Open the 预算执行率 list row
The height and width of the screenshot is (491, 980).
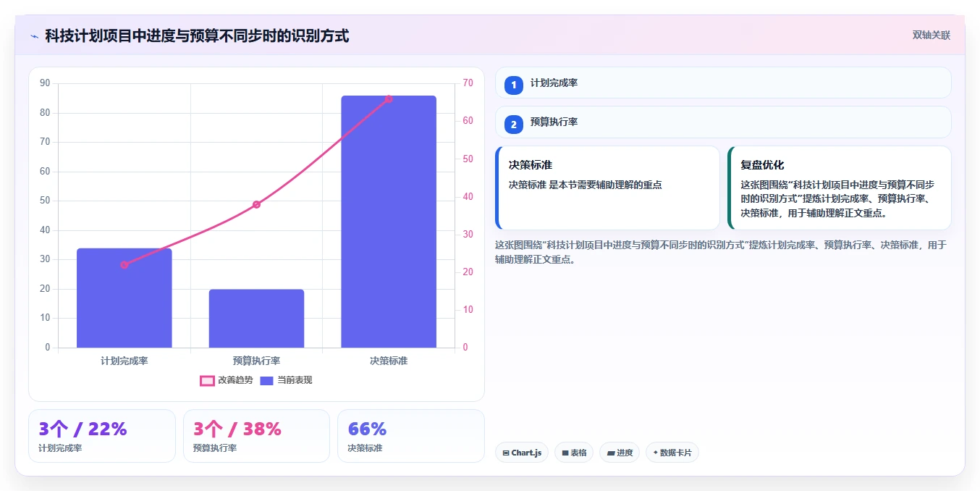723,122
